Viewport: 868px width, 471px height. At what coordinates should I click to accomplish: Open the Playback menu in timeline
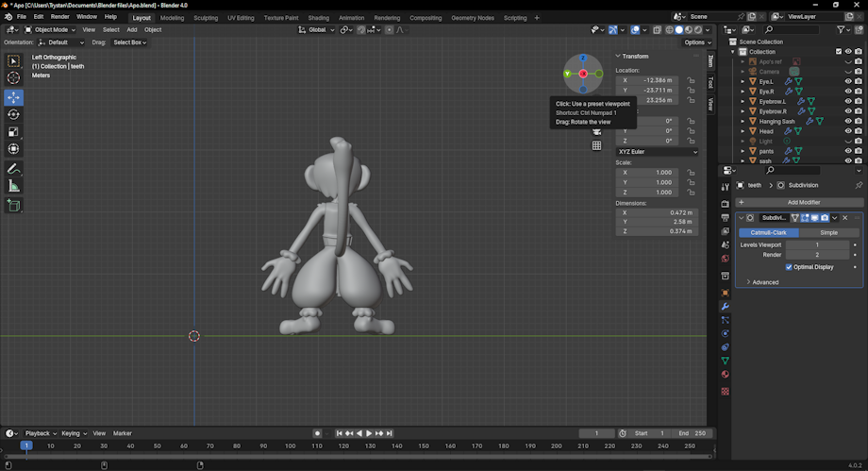(x=41, y=433)
